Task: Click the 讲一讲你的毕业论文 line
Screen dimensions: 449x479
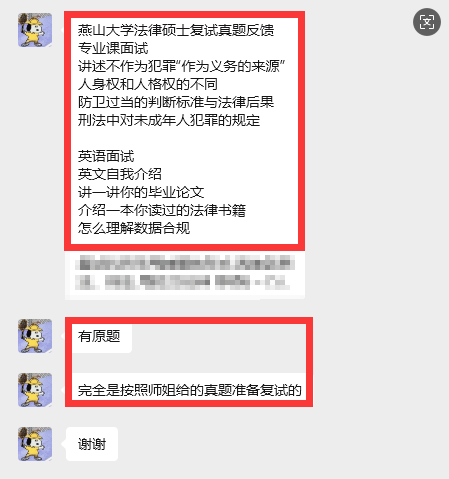Action: pyautogui.click(x=141, y=192)
